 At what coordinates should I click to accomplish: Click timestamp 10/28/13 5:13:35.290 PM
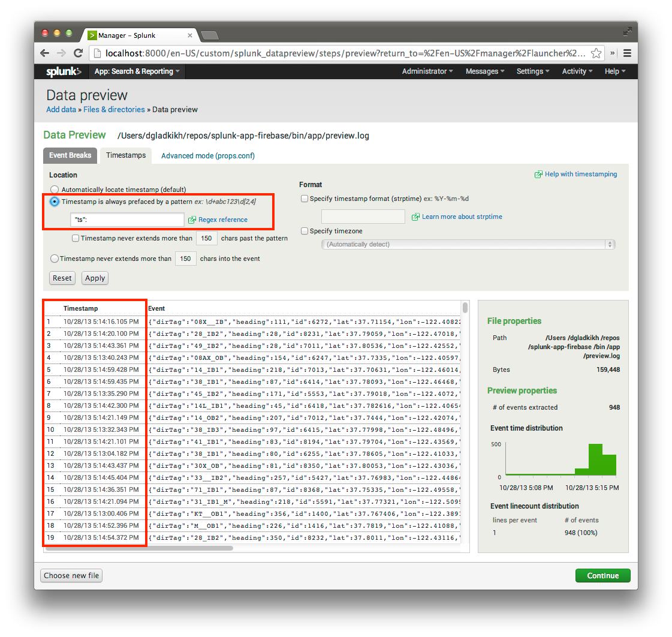click(x=101, y=394)
